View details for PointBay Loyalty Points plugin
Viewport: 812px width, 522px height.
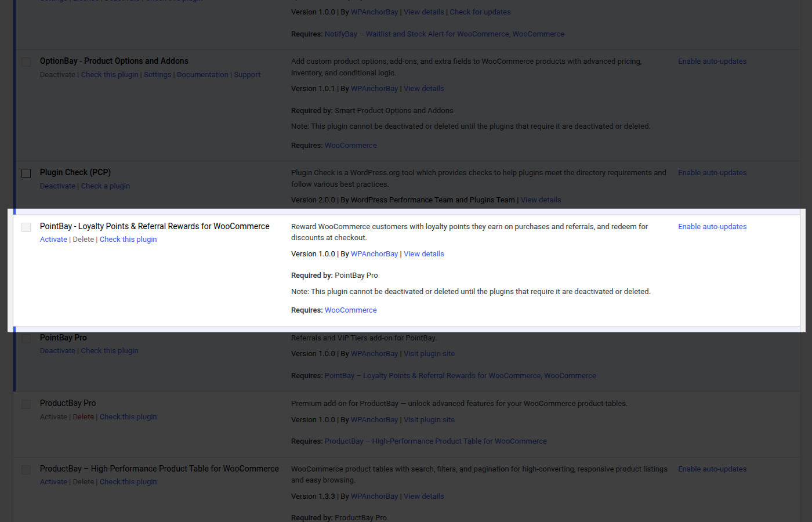[424, 254]
